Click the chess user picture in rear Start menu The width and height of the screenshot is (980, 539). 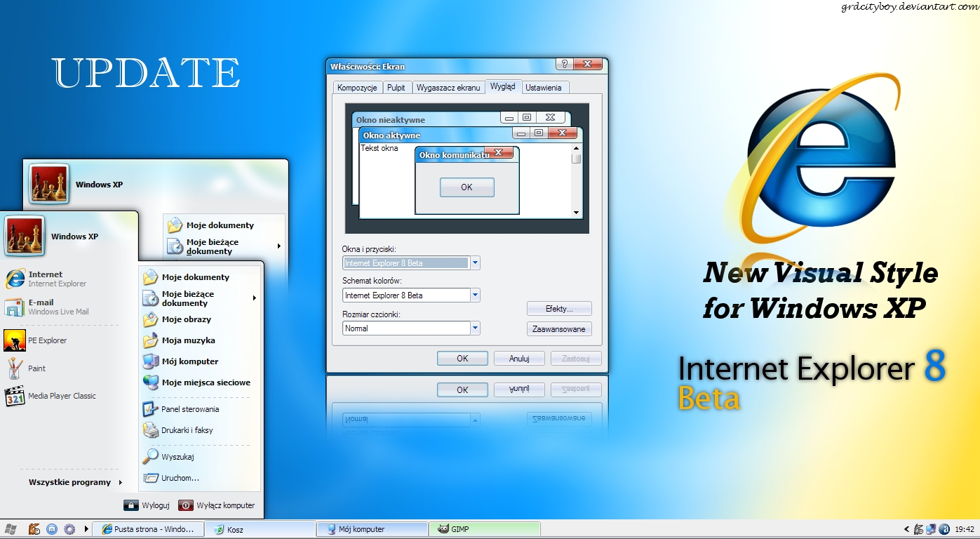coord(49,184)
